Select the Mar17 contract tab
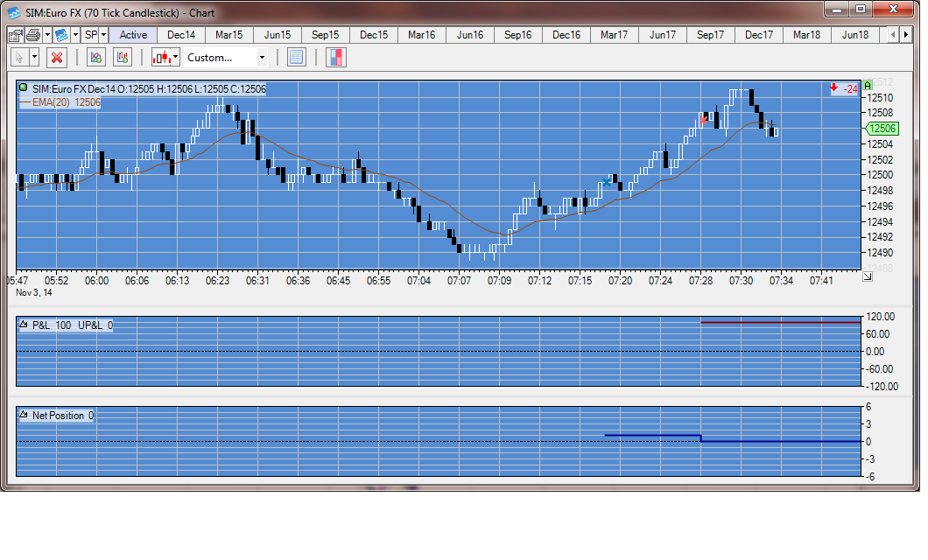The width and height of the screenshot is (928, 560). point(615,35)
